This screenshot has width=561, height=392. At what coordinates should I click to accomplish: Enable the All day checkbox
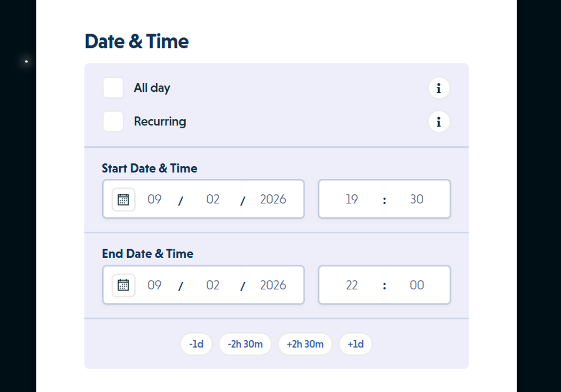pyautogui.click(x=113, y=88)
